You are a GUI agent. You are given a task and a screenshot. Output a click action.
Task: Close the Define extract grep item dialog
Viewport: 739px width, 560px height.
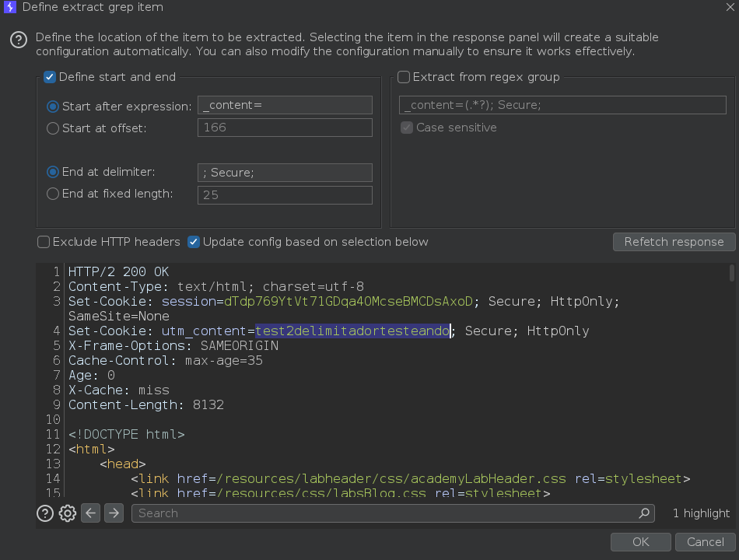coord(727,7)
